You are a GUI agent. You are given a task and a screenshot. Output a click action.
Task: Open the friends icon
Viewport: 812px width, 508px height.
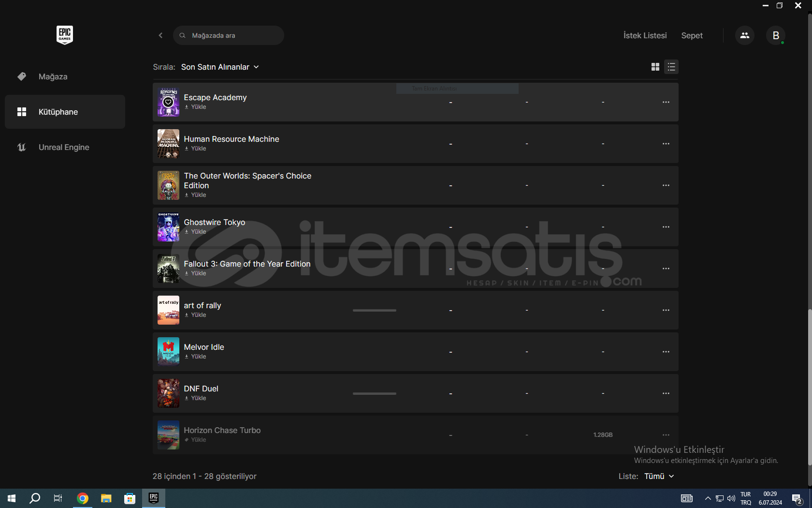(x=745, y=35)
